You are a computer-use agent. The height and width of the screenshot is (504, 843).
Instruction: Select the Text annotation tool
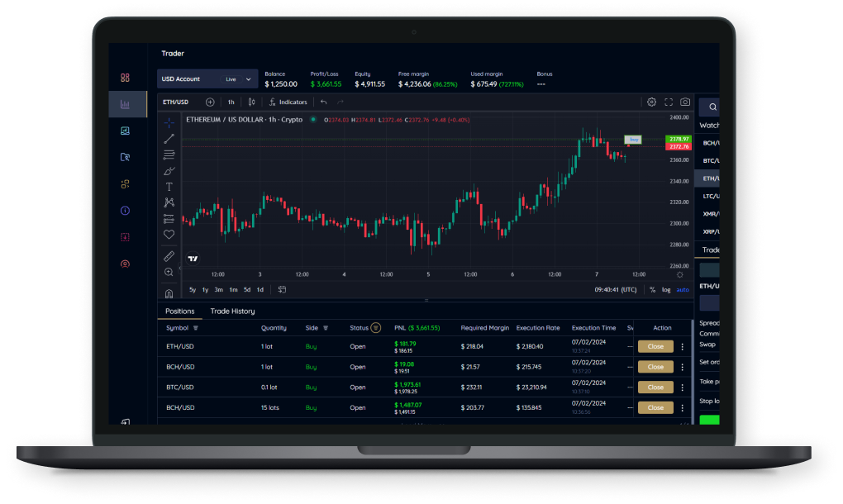[x=169, y=187]
